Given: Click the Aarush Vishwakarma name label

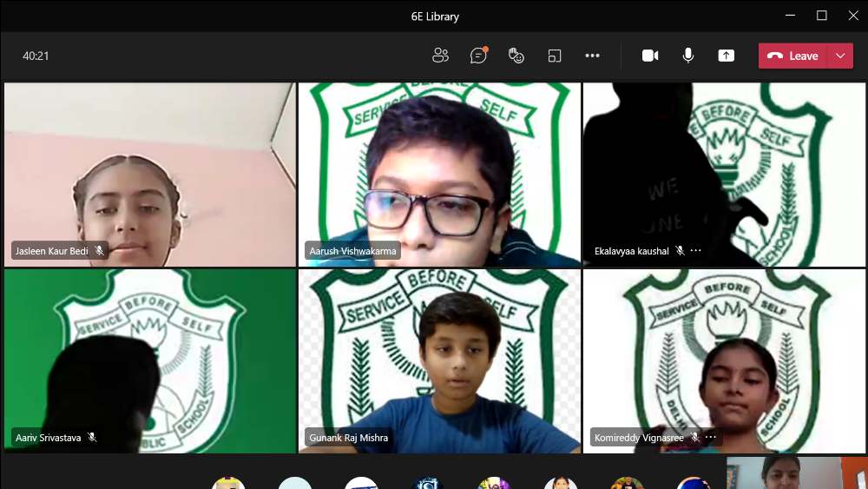Looking at the screenshot, I should (352, 251).
